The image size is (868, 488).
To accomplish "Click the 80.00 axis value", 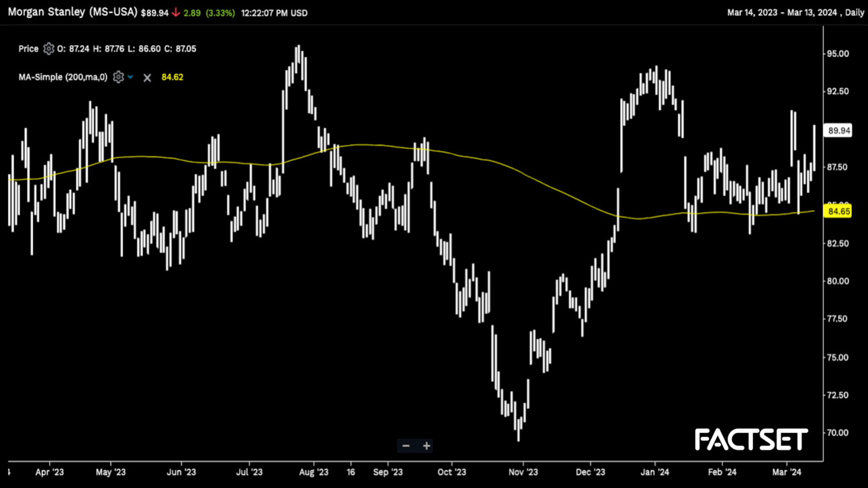I will pyautogui.click(x=838, y=281).
